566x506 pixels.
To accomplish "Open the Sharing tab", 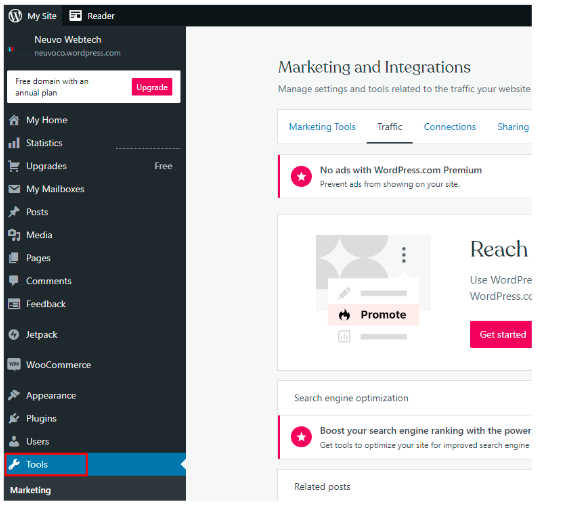I will 513,127.
